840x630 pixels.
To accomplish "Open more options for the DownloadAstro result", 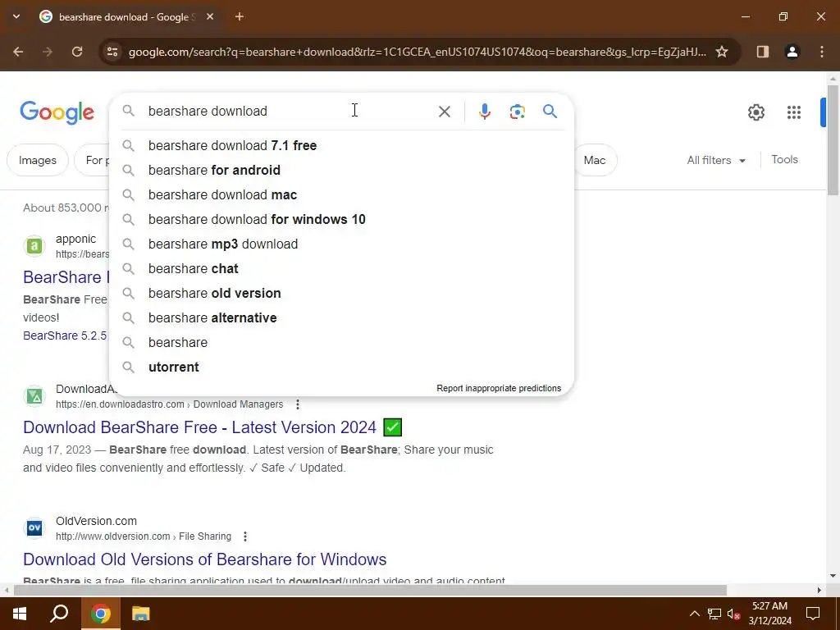I will click(x=298, y=404).
